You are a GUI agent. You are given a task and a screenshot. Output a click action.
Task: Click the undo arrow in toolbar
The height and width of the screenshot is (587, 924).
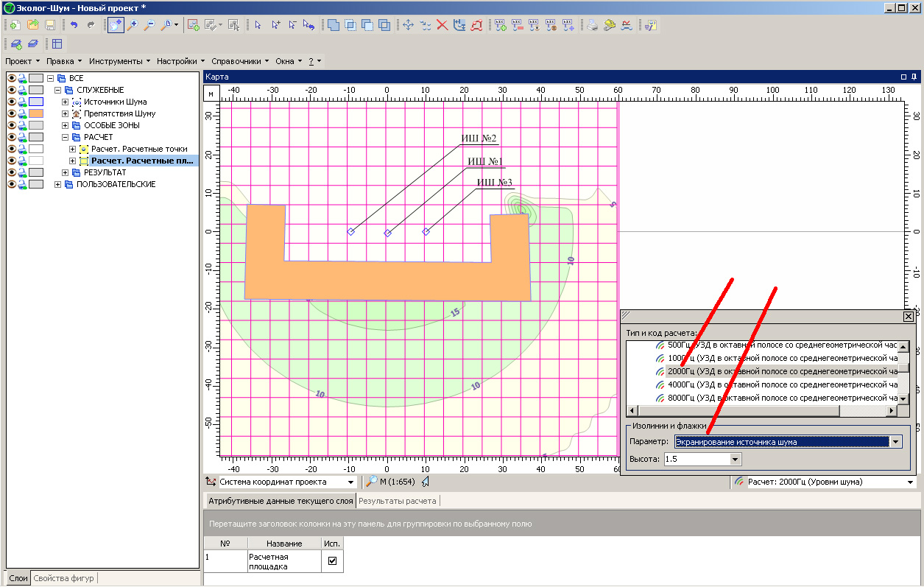(74, 25)
